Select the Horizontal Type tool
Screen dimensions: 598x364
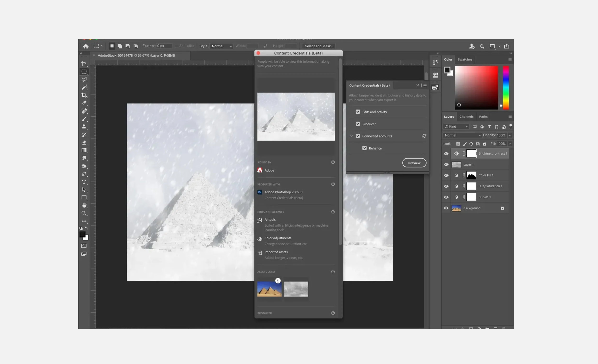coord(84,182)
